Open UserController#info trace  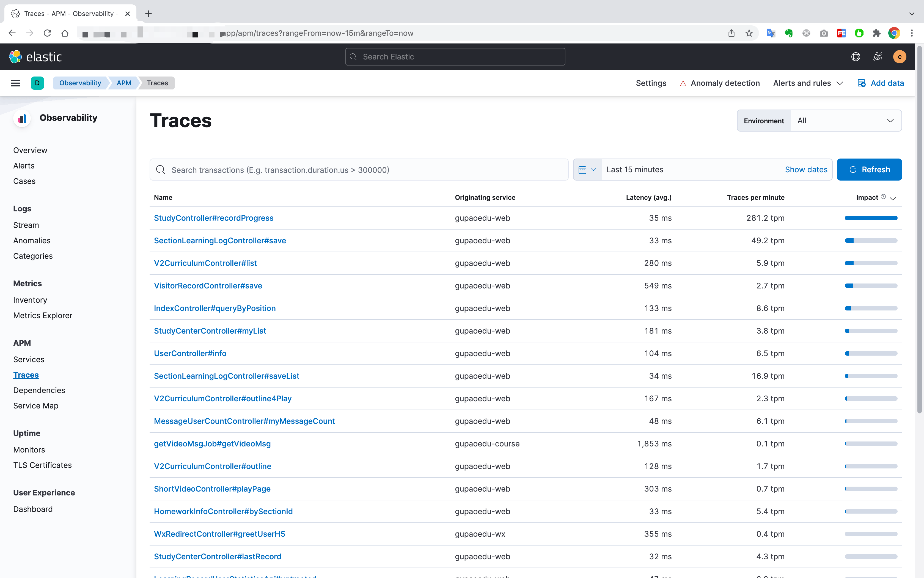pos(190,353)
